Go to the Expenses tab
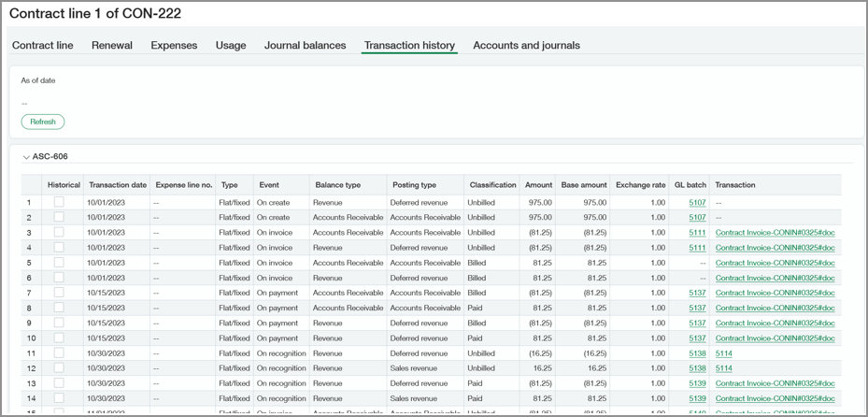 (174, 45)
